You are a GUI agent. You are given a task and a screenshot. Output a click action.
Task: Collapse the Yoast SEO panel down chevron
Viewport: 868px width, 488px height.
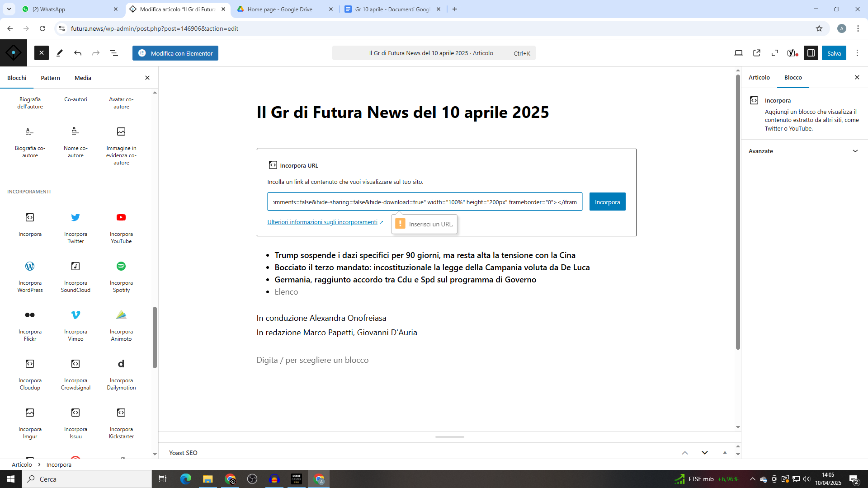[704, 453]
